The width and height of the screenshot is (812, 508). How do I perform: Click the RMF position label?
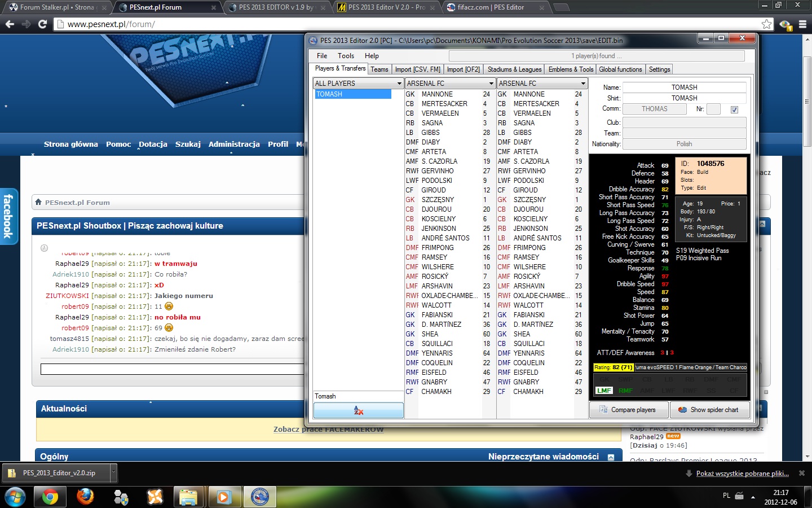pyautogui.click(x=625, y=391)
